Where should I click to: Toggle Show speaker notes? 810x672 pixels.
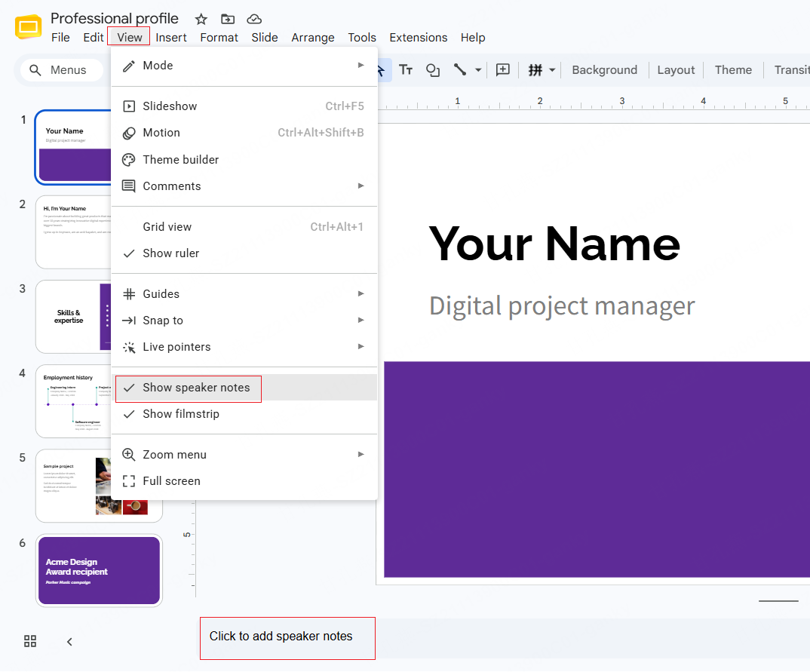coord(244,388)
